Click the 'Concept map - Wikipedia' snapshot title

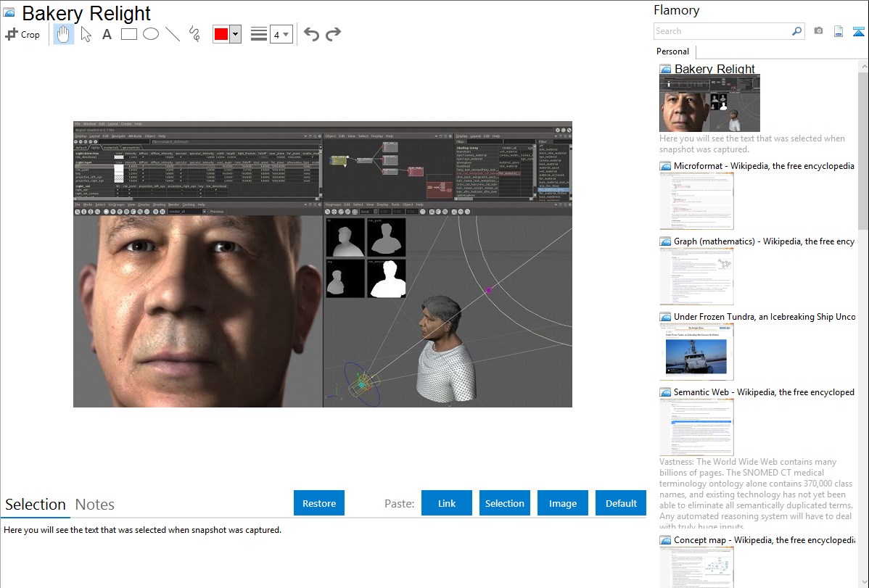(x=765, y=539)
